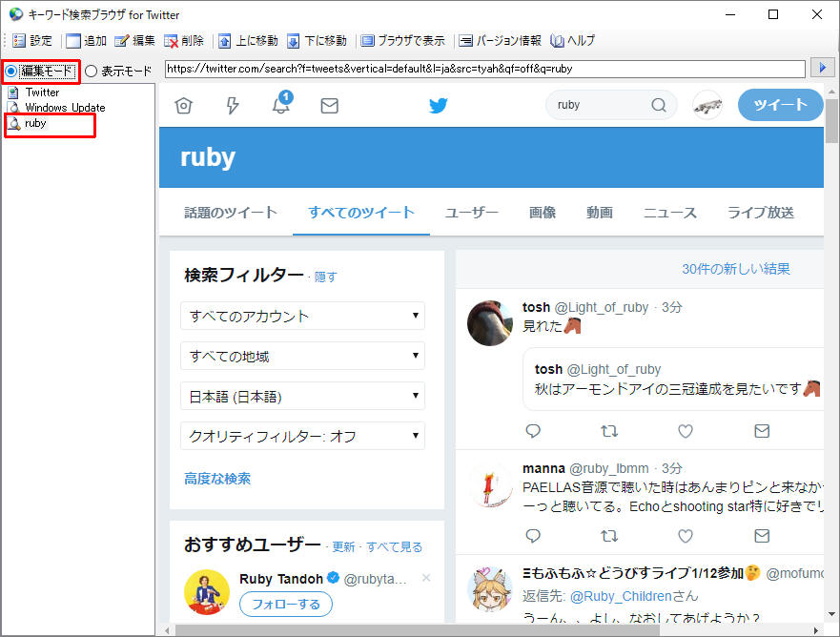
Task: Like manna's tweet
Action: (x=686, y=536)
